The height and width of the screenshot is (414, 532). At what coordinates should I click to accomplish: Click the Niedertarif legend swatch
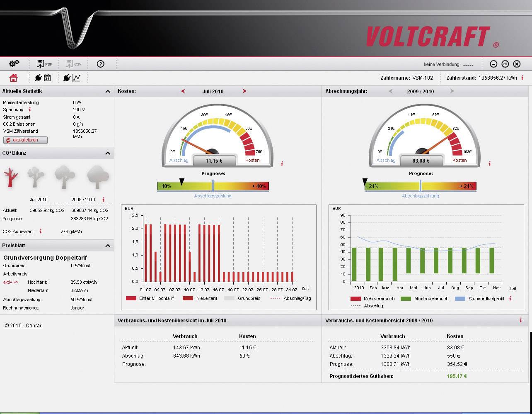coord(188,298)
